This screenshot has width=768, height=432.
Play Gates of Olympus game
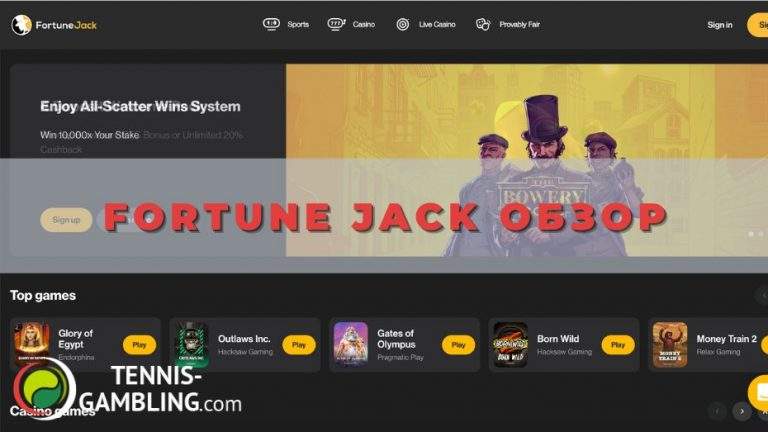[458, 345]
